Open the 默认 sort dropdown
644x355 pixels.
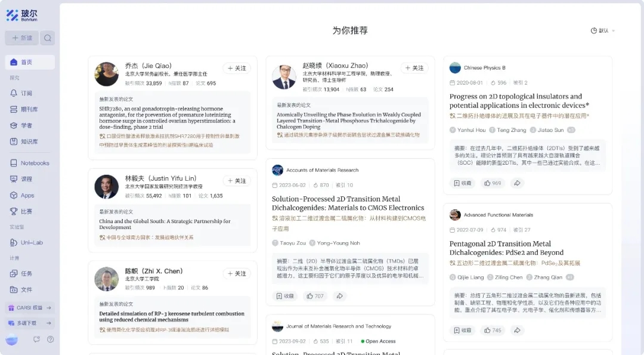603,30
